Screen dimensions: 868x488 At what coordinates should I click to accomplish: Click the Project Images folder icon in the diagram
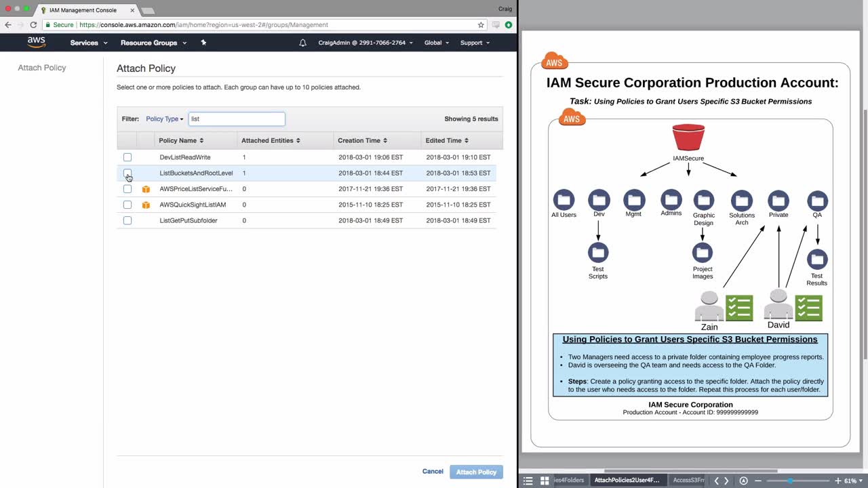pyautogui.click(x=703, y=253)
